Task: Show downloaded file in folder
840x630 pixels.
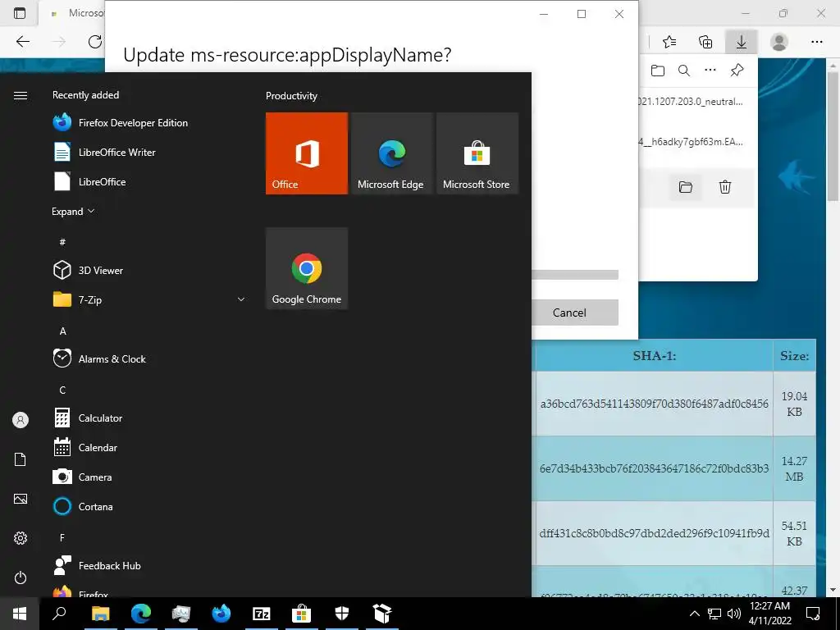Action: [686, 187]
